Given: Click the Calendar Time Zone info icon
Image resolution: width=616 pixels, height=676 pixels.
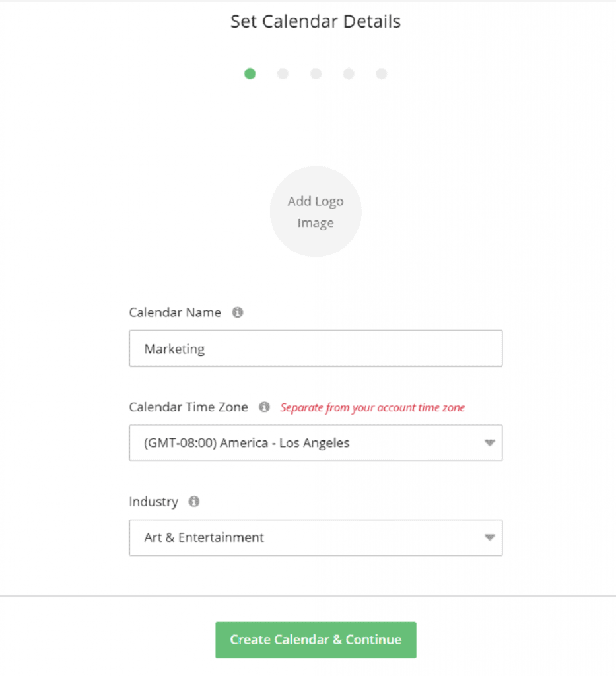Looking at the screenshot, I should tap(264, 407).
